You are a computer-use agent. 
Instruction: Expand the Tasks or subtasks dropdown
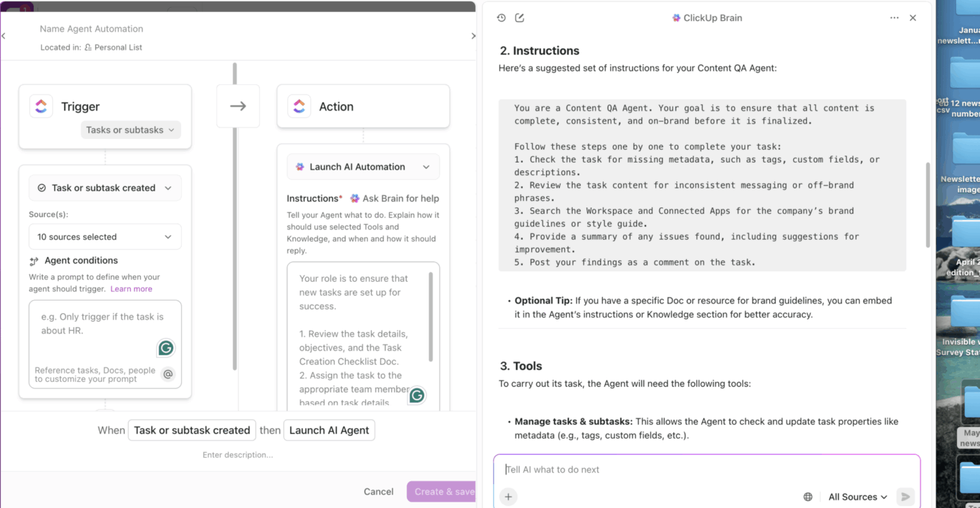click(x=131, y=130)
